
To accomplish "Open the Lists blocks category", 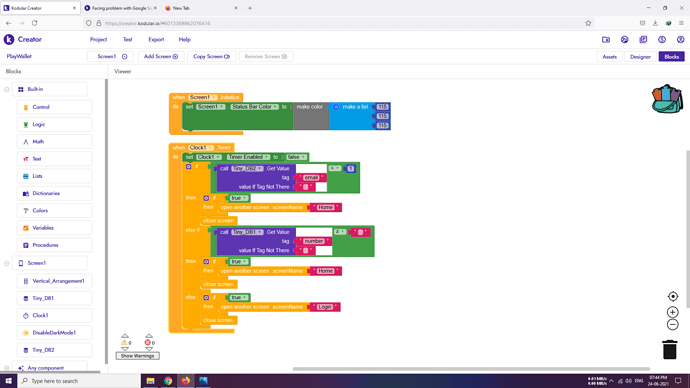I will tap(55, 176).
